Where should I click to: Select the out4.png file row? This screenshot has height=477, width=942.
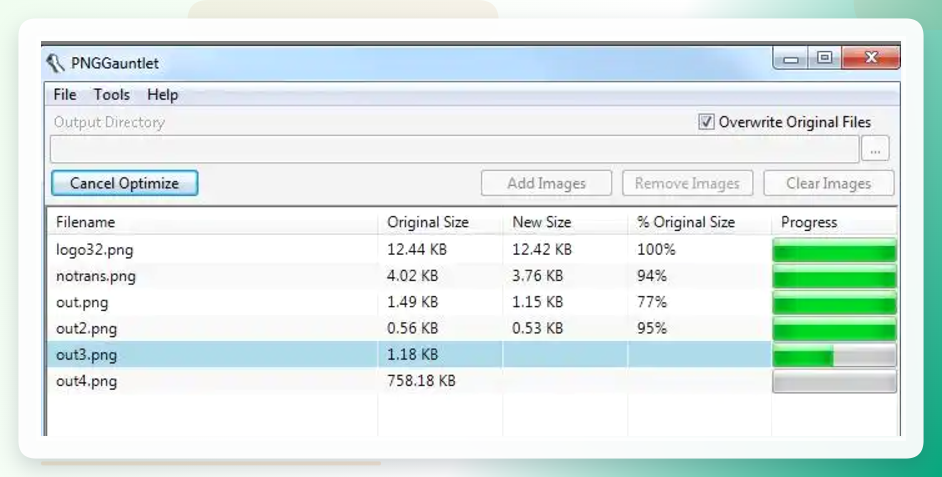[472, 381]
